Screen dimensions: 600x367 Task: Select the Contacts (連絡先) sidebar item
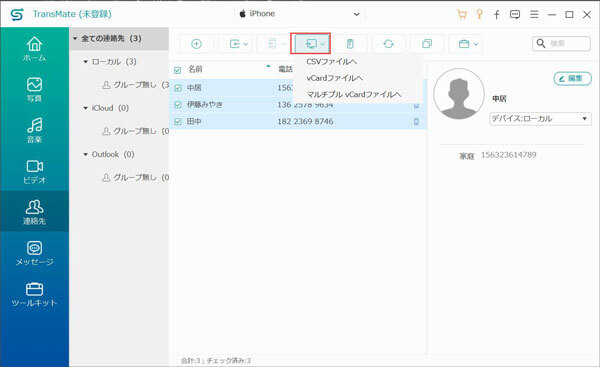[34, 212]
